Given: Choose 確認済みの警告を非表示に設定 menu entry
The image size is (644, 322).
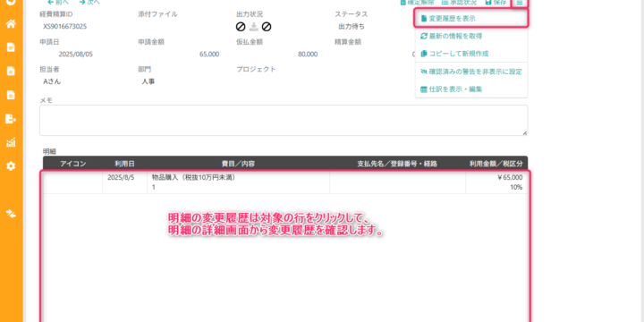Looking at the screenshot, I should click(x=471, y=72).
